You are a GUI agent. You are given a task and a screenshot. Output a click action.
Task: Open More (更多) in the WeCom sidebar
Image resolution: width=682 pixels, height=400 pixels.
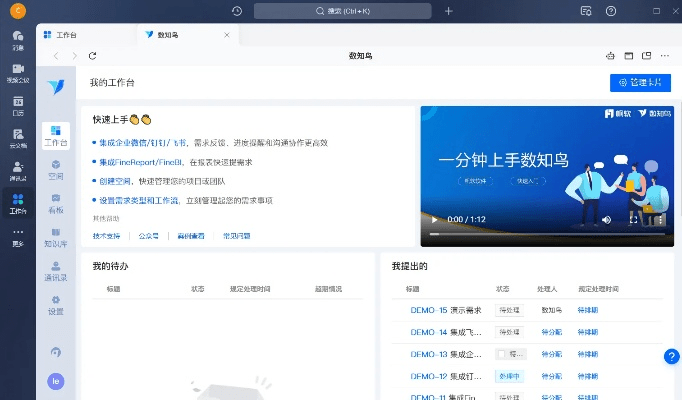click(18, 237)
